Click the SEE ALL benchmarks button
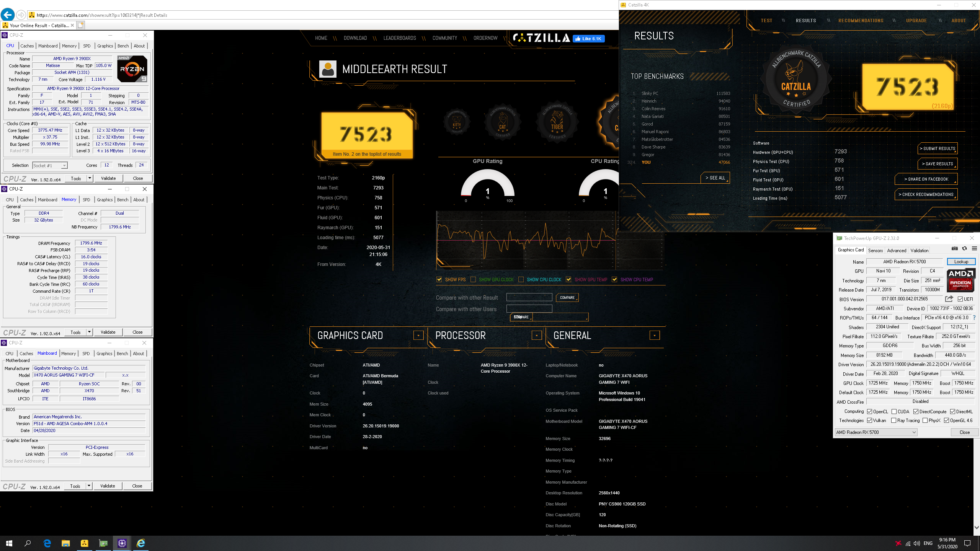 [x=715, y=178]
